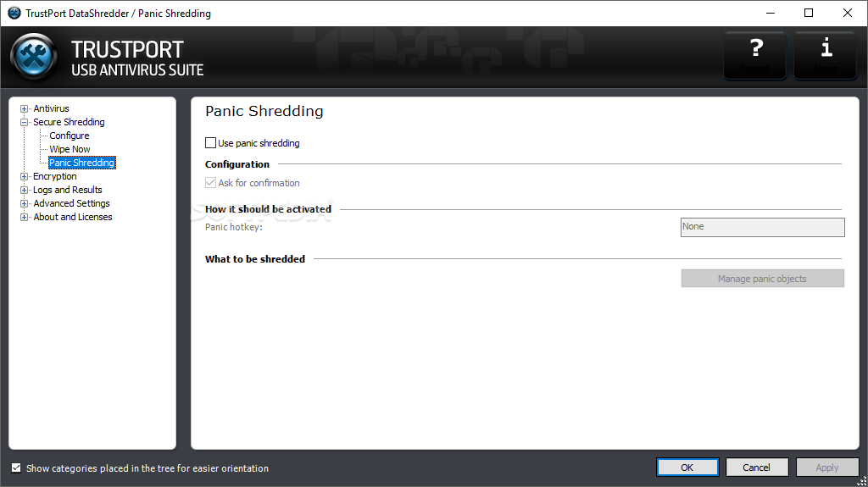
Task: Expand the Logs and Results node
Action: (x=24, y=191)
